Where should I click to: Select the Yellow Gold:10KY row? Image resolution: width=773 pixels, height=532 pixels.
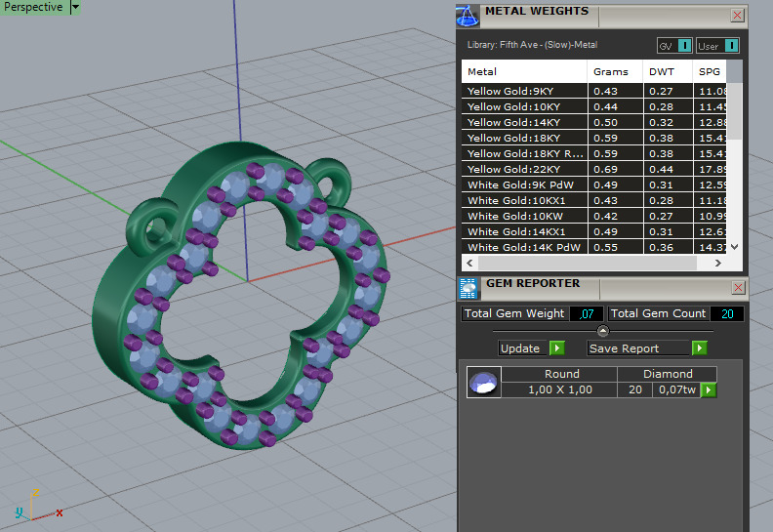(594, 106)
